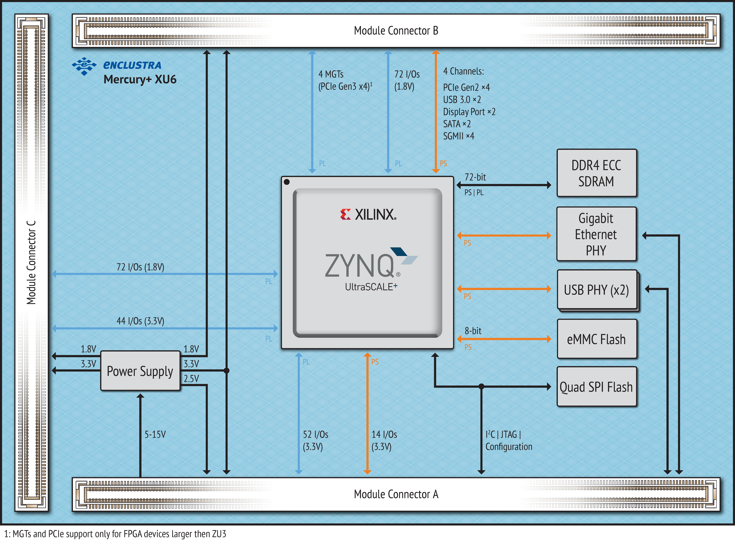Click the Module Connector A label

pyautogui.click(x=396, y=494)
